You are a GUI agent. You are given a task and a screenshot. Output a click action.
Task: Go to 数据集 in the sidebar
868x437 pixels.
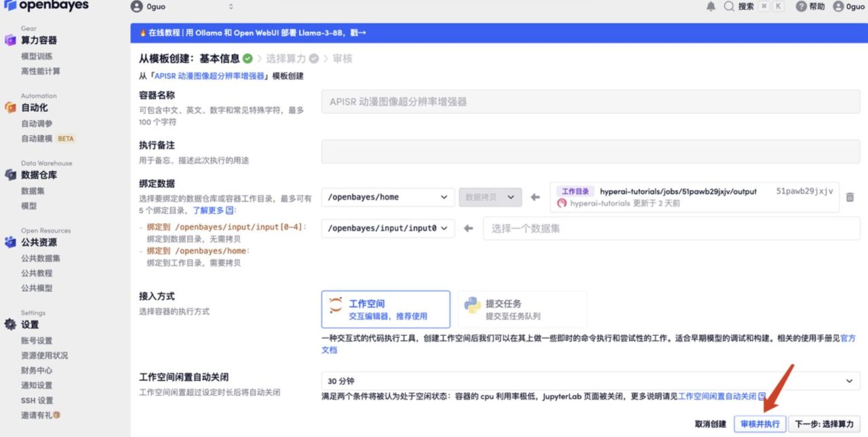click(33, 191)
